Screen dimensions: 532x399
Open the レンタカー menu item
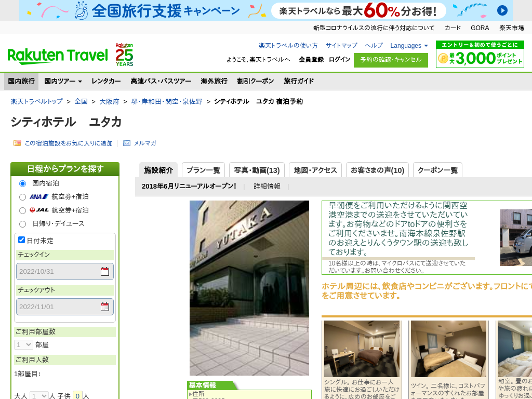point(106,81)
